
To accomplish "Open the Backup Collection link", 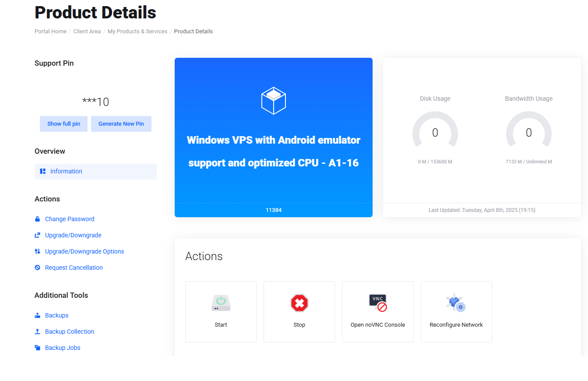I will pyautogui.click(x=70, y=332).
